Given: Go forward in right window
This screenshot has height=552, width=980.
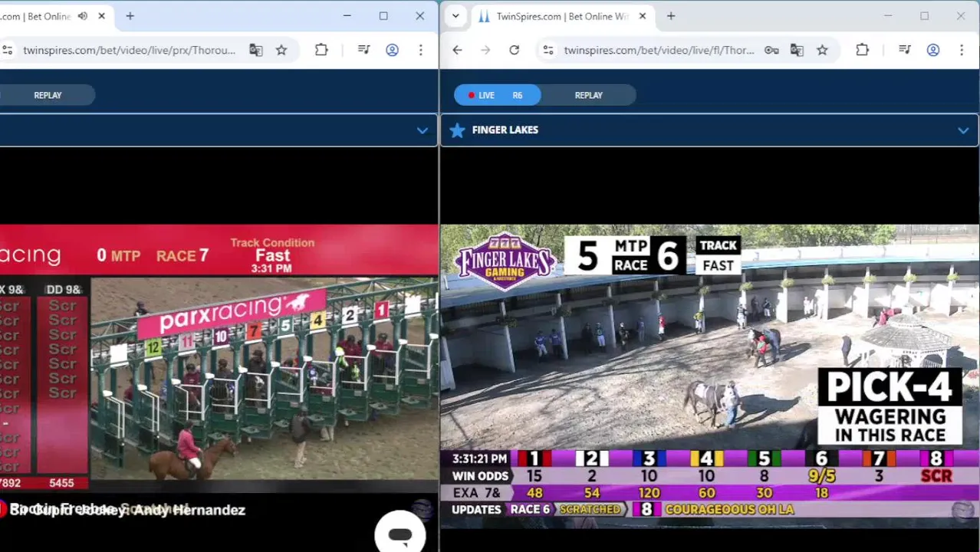Looking at the screenshot, I should pos(485,50).
